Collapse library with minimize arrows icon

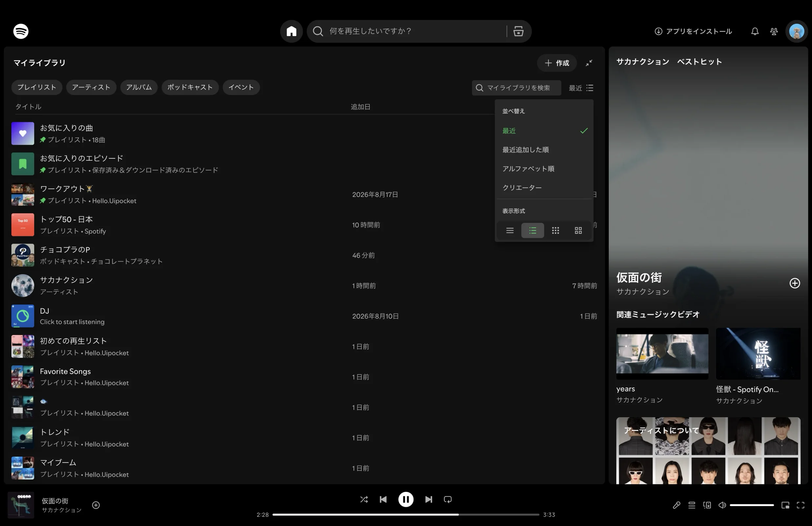point(589,63)
